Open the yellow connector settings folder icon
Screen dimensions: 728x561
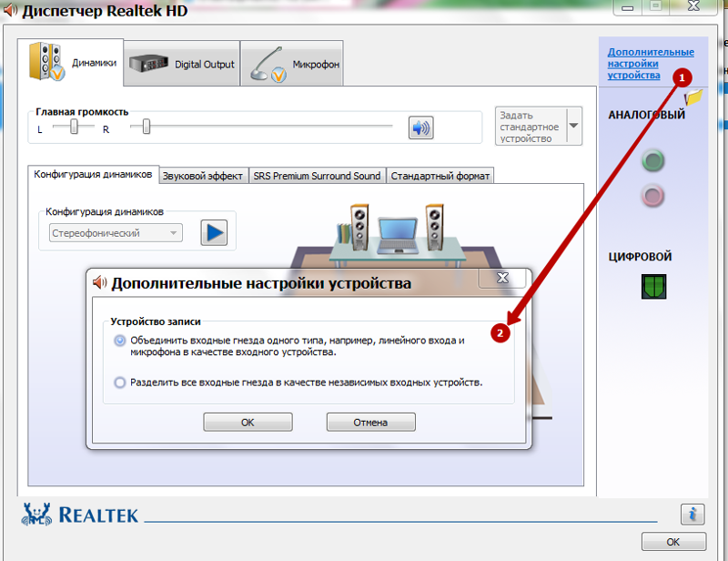694,97
